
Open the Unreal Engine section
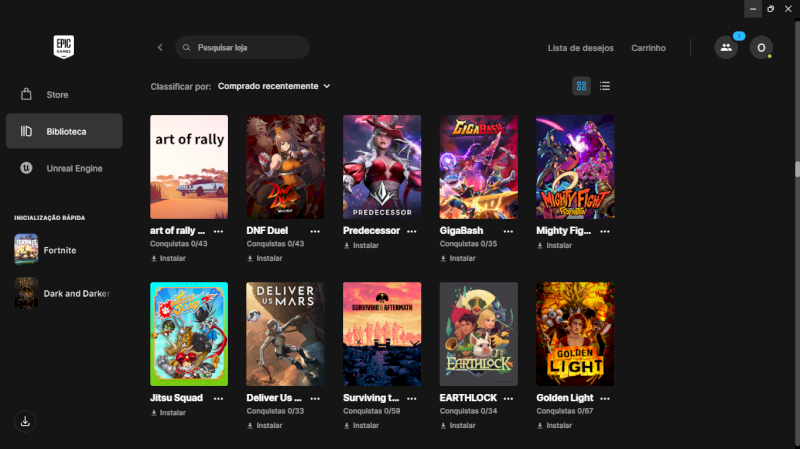[64, 168]
